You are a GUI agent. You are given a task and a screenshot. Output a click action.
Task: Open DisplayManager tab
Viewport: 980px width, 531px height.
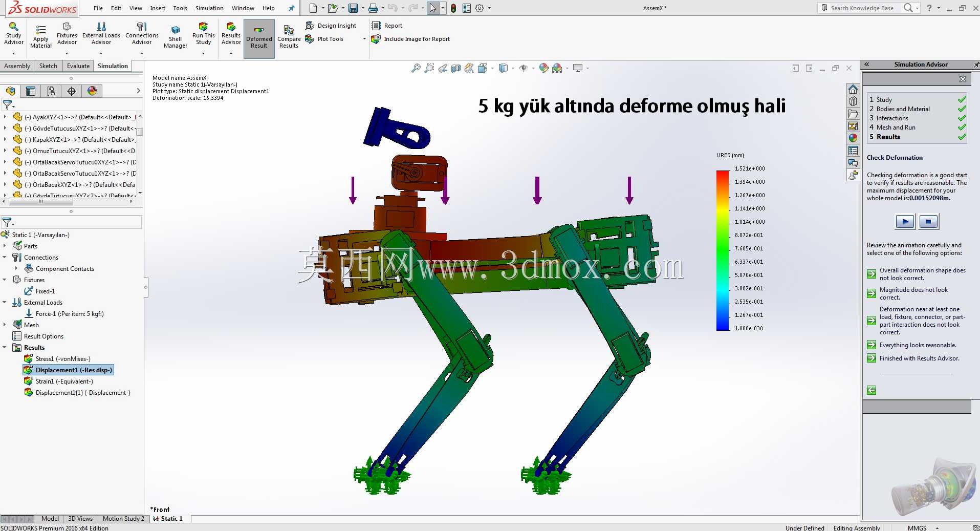pos(92,91)
